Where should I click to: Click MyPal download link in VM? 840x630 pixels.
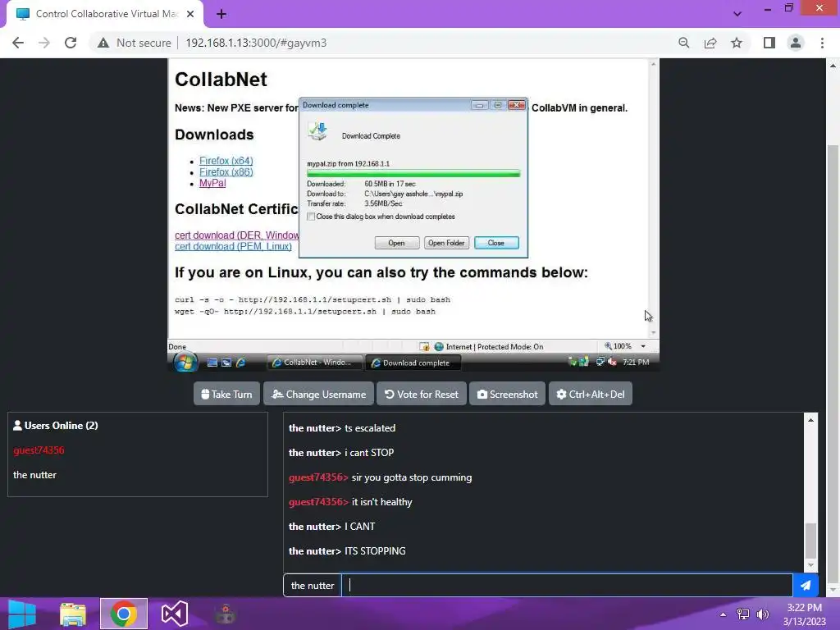click(212, 183)
